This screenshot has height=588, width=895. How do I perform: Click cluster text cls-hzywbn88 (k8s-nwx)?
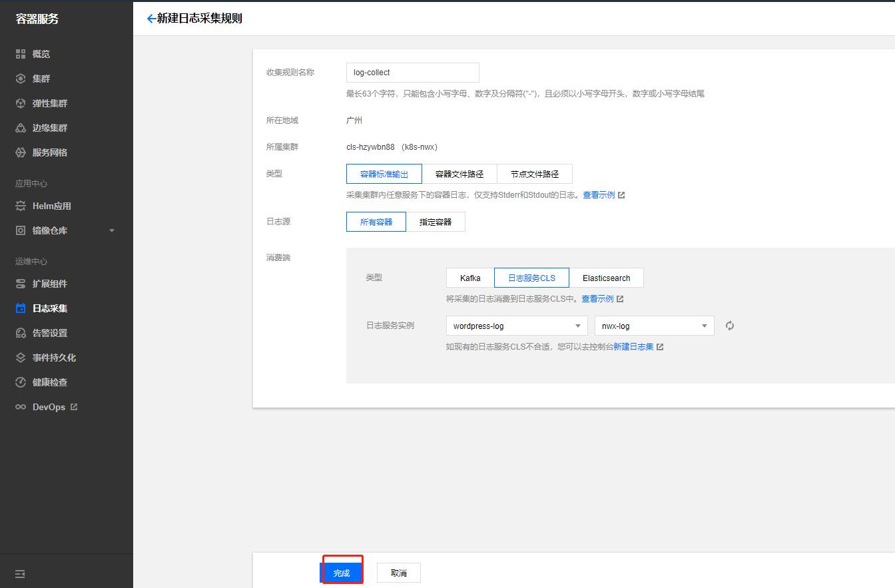click(x=392, y=147)
